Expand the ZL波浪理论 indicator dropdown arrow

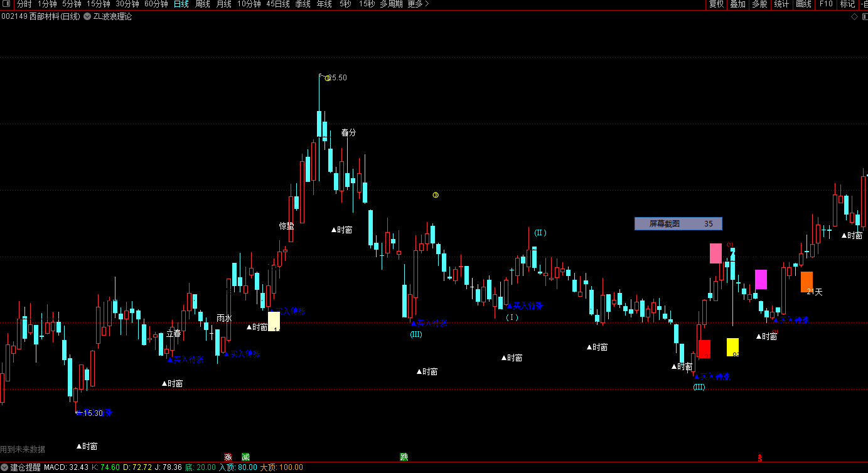click(87, 17)
